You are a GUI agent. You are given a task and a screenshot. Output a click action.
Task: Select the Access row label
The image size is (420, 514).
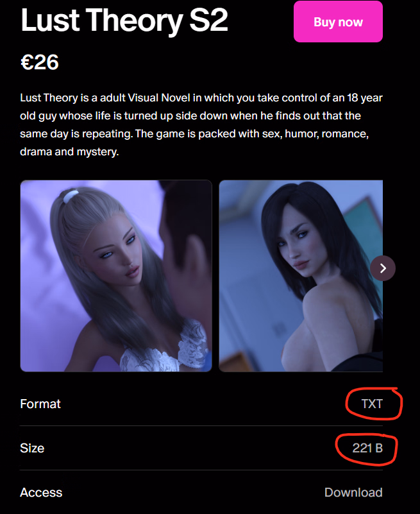(41, 492)
